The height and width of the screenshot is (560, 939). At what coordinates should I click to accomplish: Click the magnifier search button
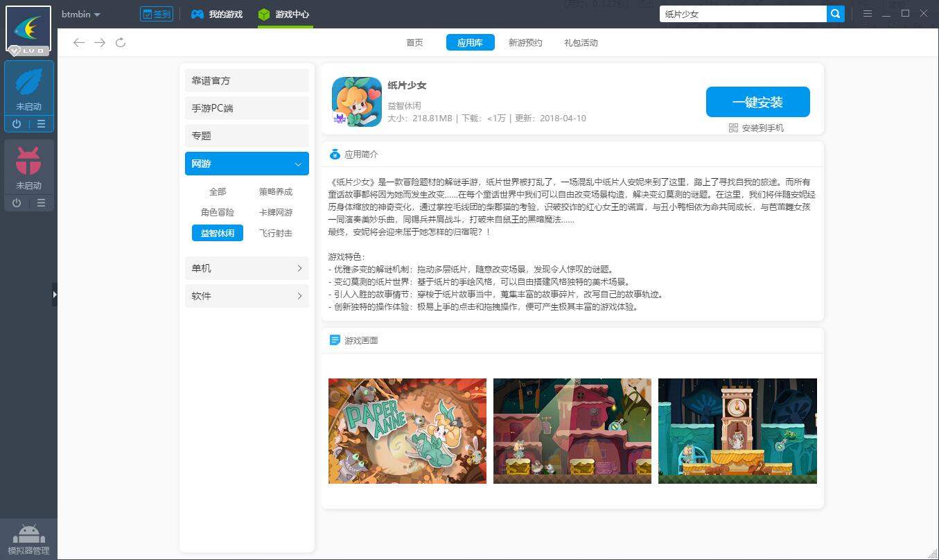[836, 14]
